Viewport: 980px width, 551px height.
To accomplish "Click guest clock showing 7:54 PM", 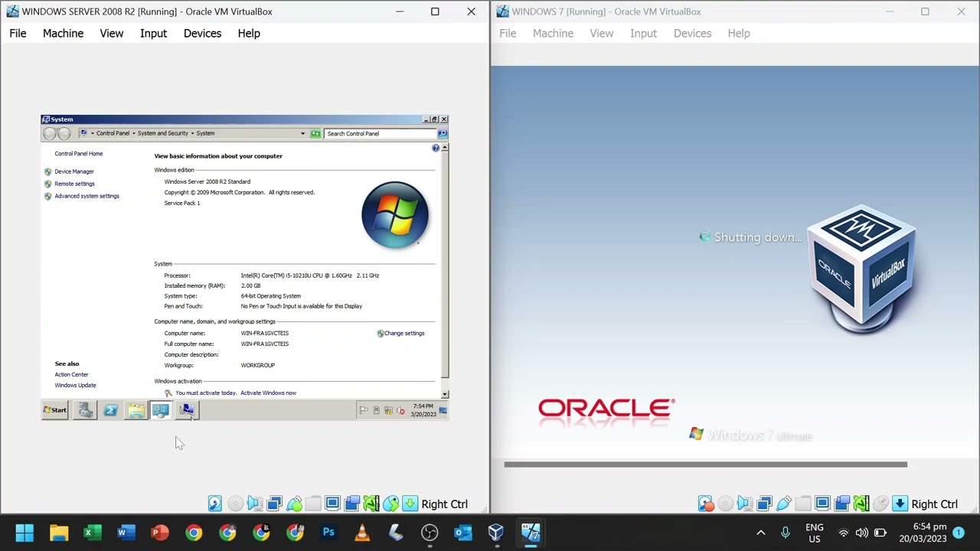I will (423, 410).
